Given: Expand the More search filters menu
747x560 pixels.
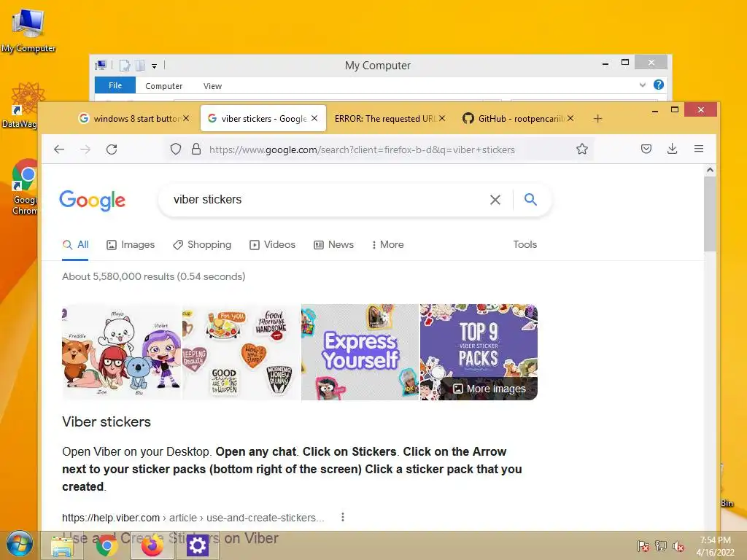Looking at the screenshot, I should (387, 245).
